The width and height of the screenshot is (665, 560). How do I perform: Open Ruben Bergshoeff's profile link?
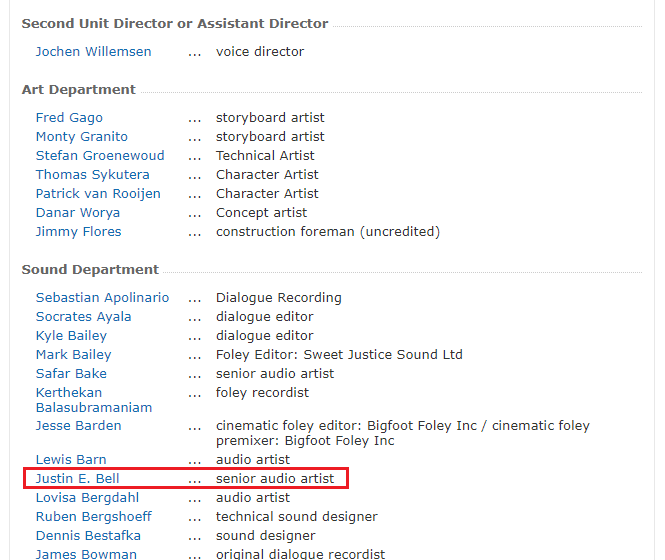point(94,516)
